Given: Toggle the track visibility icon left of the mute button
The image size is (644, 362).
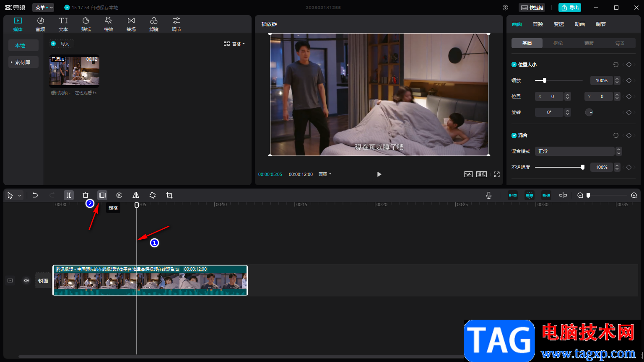Looking at the screenshot, I should click(10, 281).
